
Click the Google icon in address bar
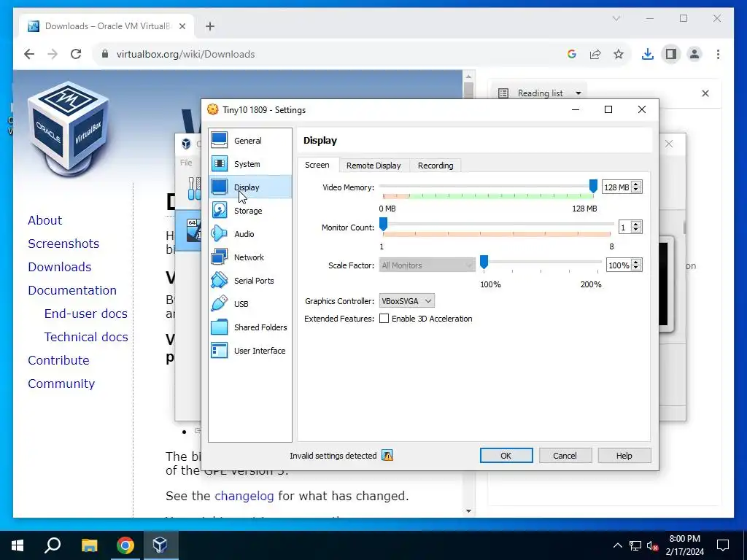pyautogui.click(x=572, y=54)
